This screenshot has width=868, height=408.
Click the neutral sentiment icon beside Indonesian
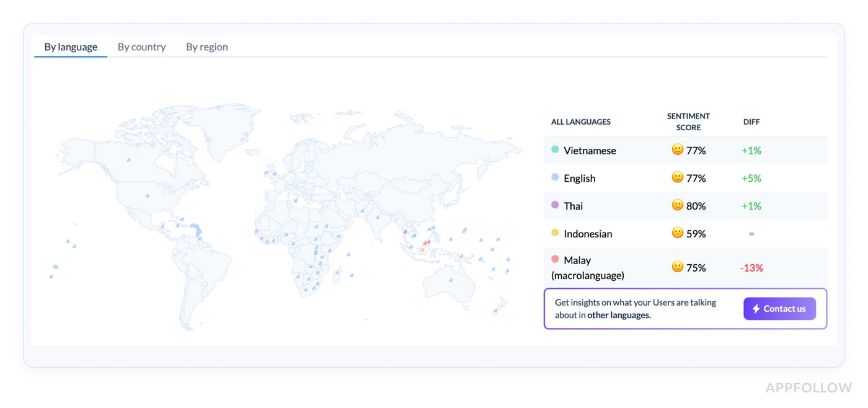point(677,233)
